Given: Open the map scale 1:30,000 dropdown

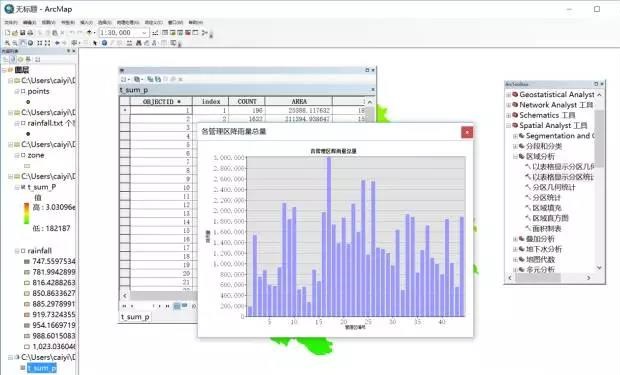Looking at the screenshot, I should [x=144, y=33].
